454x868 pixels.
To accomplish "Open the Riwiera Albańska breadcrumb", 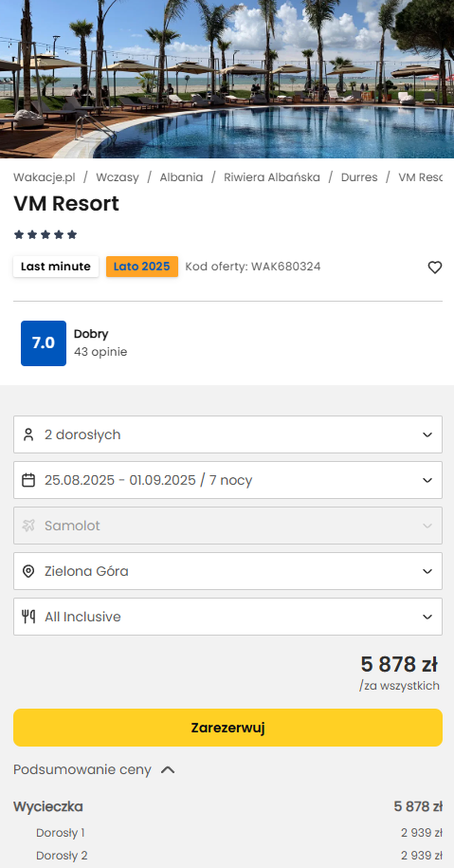I will click(271, 177).
